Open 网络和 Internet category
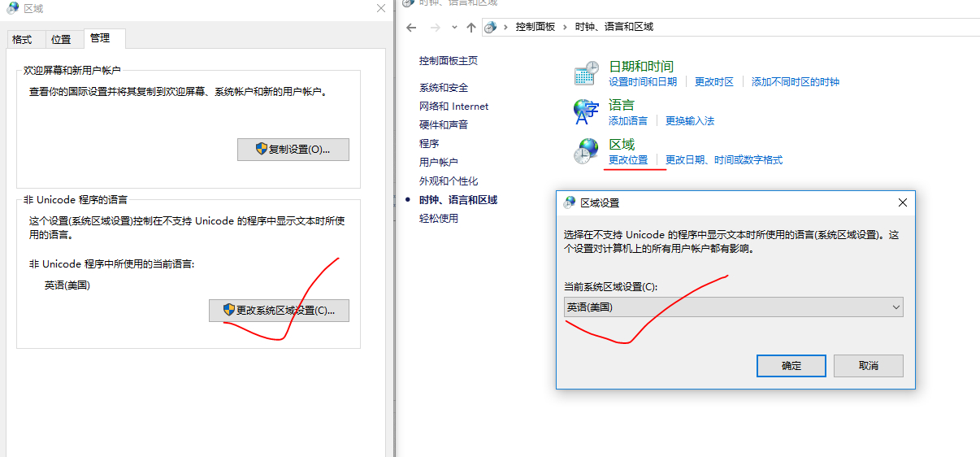The height and width of the screenshot is (457, 980). 454,107
